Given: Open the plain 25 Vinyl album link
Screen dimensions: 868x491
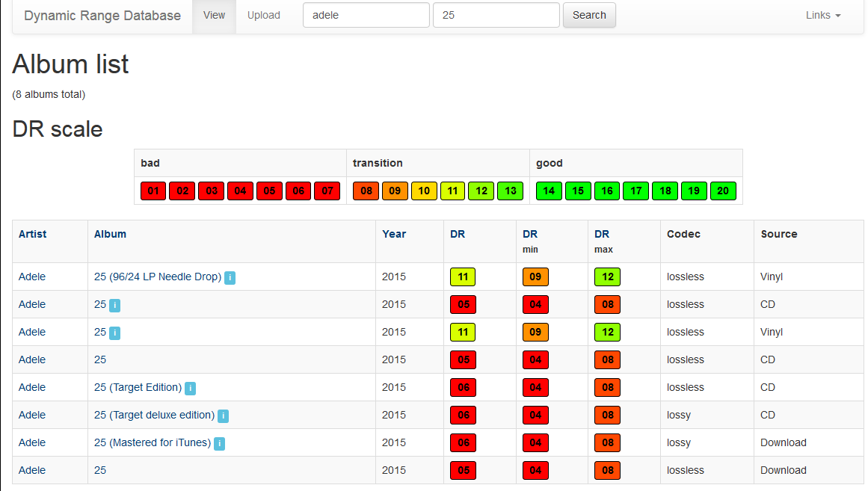Looking at the screenshot, I should [x=100, y=332].
